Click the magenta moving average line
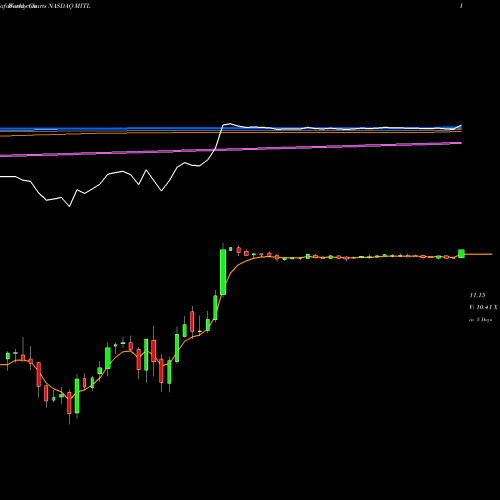 (x=231, y=149)
